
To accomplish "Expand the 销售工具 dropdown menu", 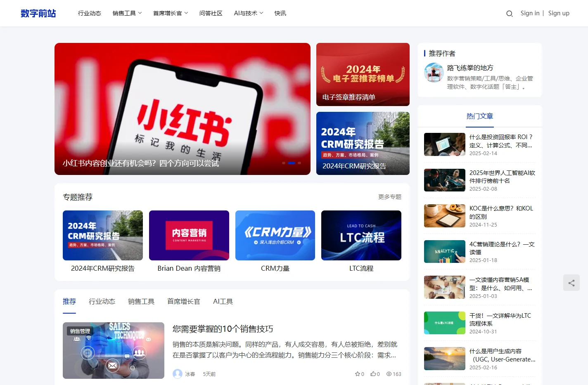I will (127, 13).
